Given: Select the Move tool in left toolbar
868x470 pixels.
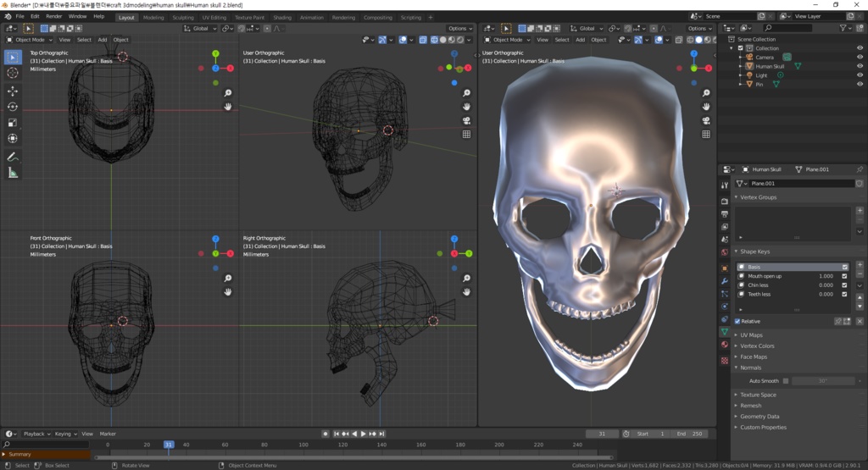Looking at the screenshot, I should pos(13,91).
